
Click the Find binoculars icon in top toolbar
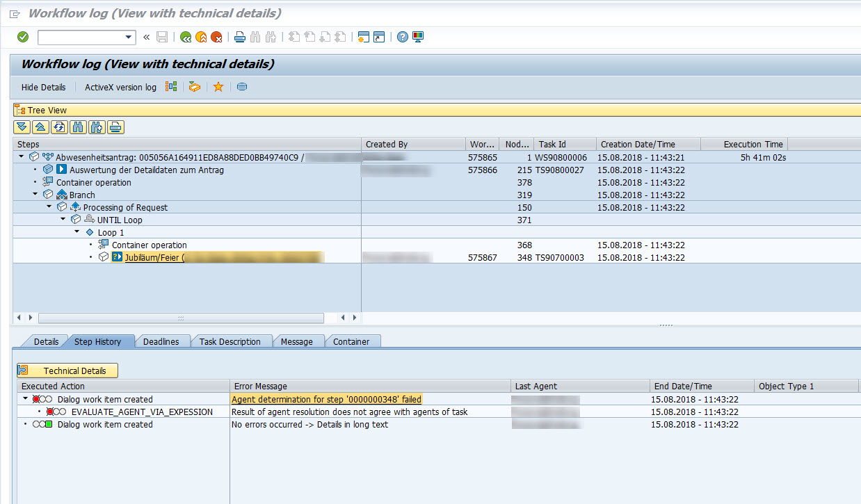click(x=255, y=38)
